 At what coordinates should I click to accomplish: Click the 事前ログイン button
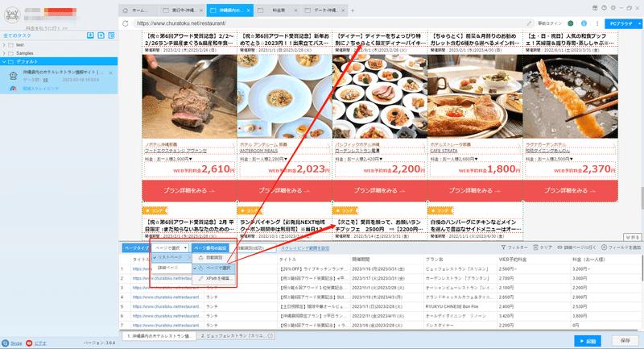click(x=550, y=23)
